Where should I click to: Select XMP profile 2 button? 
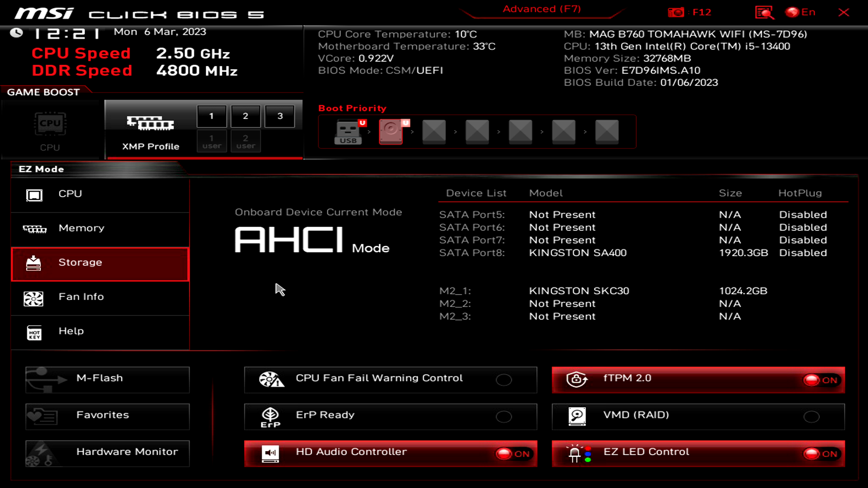(245, 116)
